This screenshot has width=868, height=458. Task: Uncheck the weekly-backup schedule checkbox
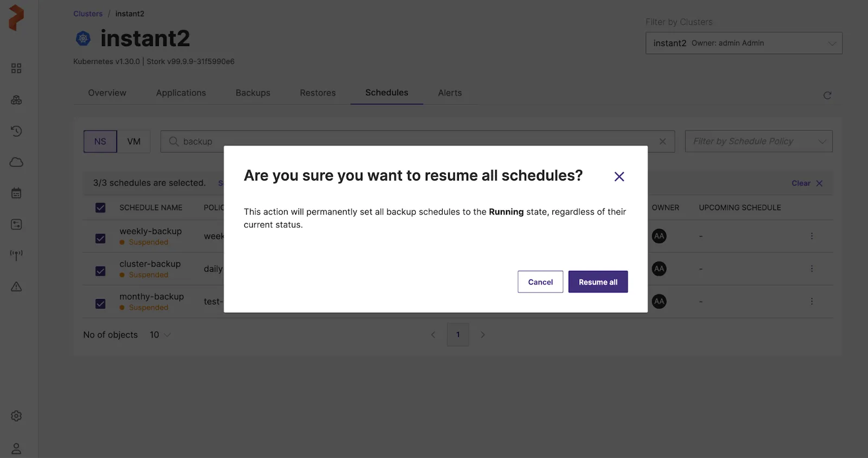click(100, 239)
